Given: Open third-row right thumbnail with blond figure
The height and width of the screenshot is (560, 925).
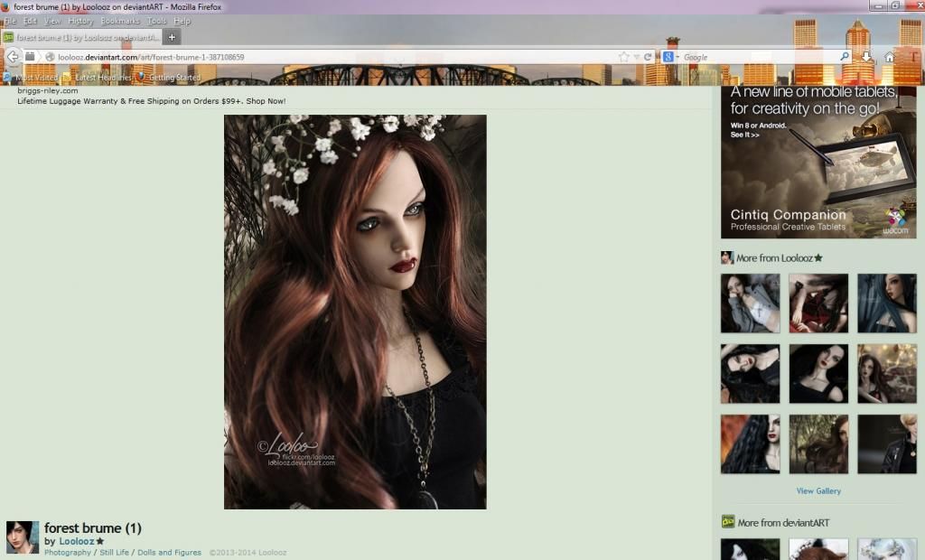Looking at the screenshot, I should point(887,443).
